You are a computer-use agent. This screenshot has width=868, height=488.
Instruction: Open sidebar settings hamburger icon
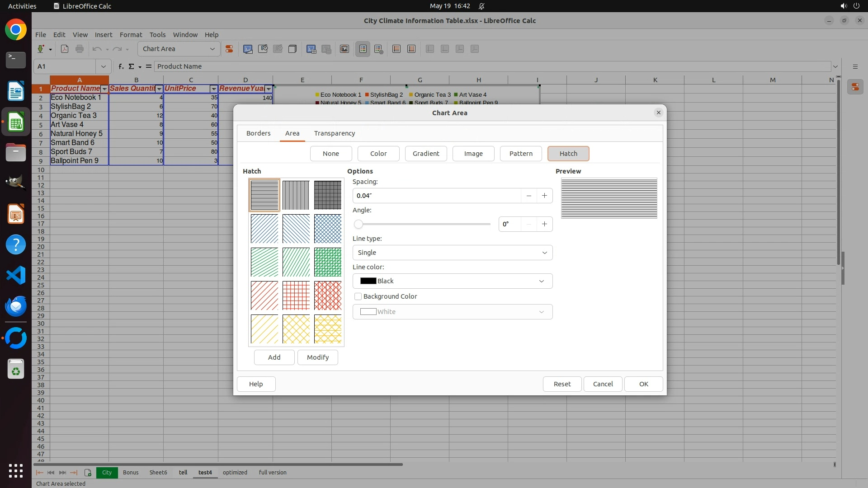(x=855, y=66)
